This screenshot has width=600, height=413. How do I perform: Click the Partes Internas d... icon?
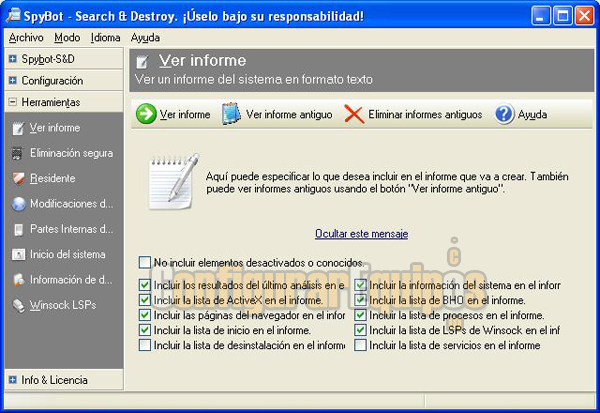point(18,229)
